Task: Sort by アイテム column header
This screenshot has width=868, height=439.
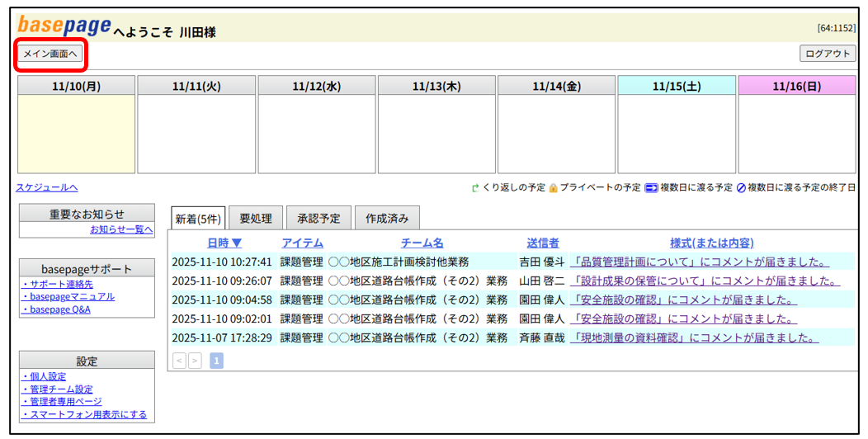Action: click(302, 243)
